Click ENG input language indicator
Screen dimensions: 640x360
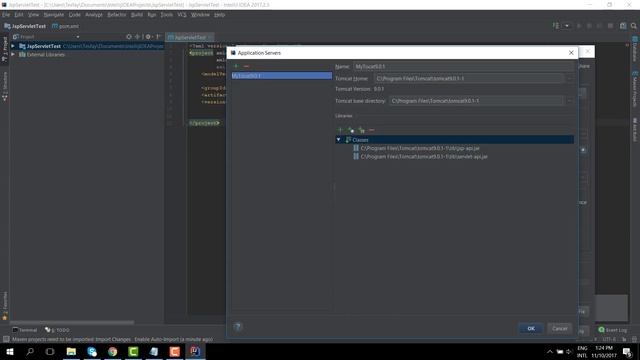pyautogui.click(x=582, y=352)
